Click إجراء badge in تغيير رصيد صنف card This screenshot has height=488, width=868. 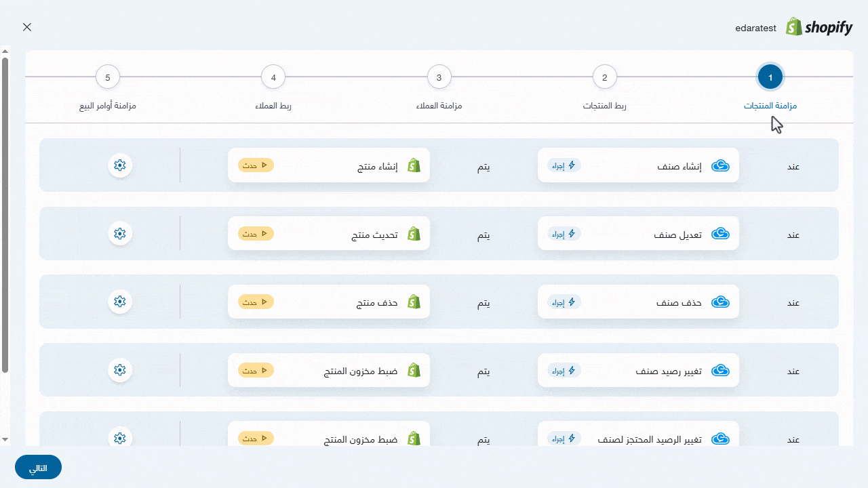pyautogui.click(x=564, y=371)
